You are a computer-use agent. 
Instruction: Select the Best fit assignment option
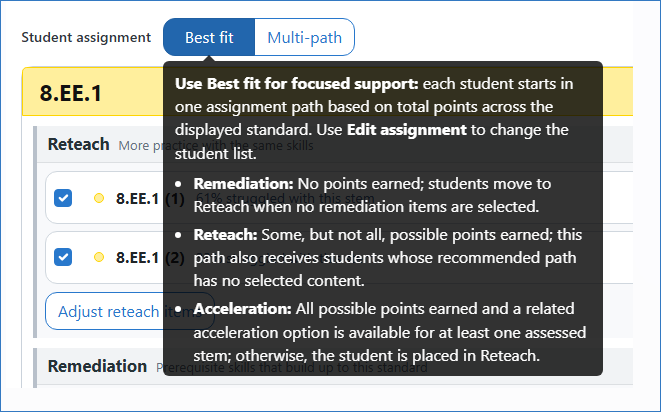tap(209, 38)
